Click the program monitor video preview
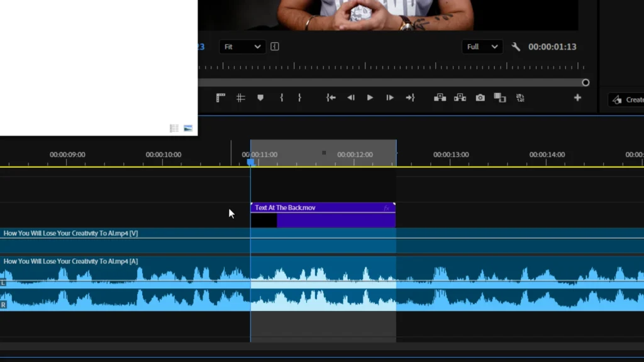The image size is (644, 362). tap(388, 15)
